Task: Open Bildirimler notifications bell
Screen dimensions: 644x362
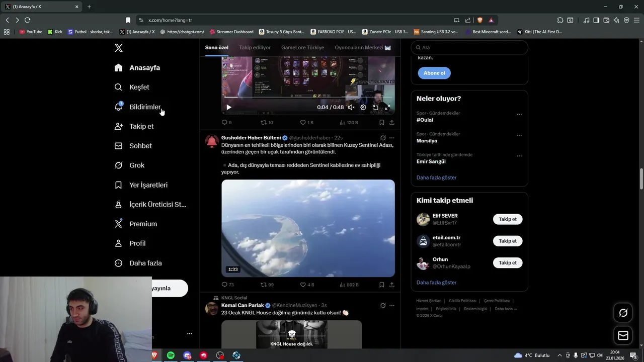Action: click(138, 107)
